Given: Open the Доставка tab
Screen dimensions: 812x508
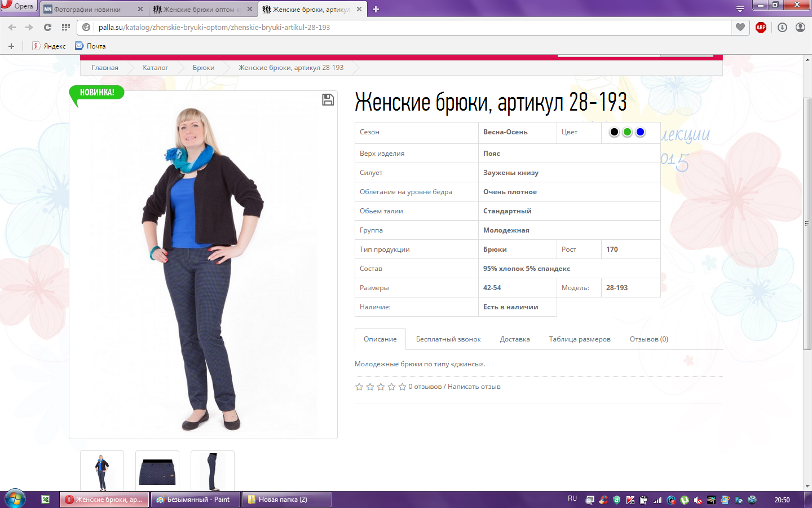Looking at the screenshot, I should (x=515, y=339).
